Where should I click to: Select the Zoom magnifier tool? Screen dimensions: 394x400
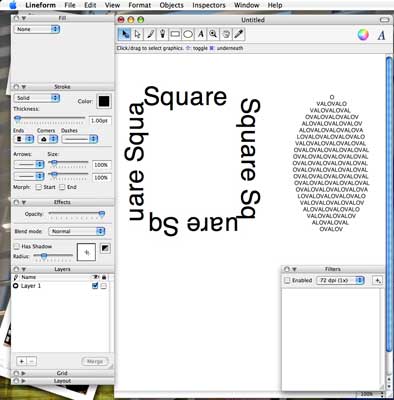tap(213, 34)
